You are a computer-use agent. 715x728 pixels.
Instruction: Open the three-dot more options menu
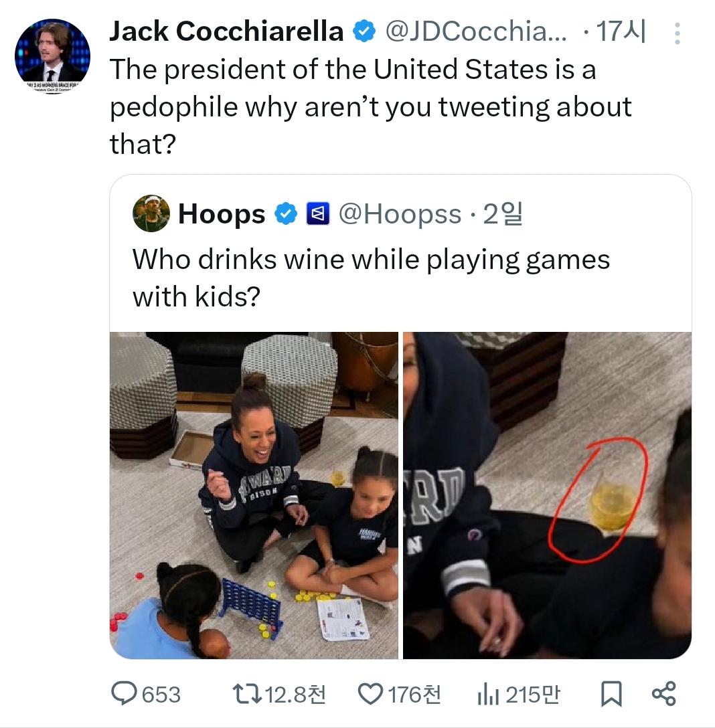click(x=677, y=33)
